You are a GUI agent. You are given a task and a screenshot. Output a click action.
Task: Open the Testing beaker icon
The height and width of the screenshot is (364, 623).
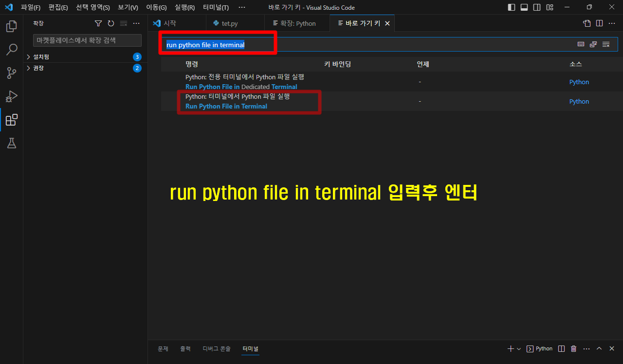pyautogui.click(x=11, y=143)
